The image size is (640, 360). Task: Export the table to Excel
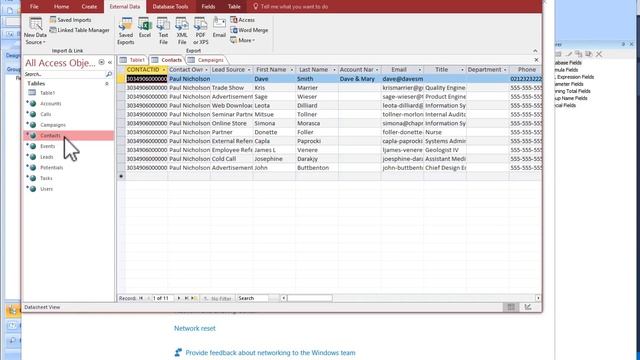point(145,28)
